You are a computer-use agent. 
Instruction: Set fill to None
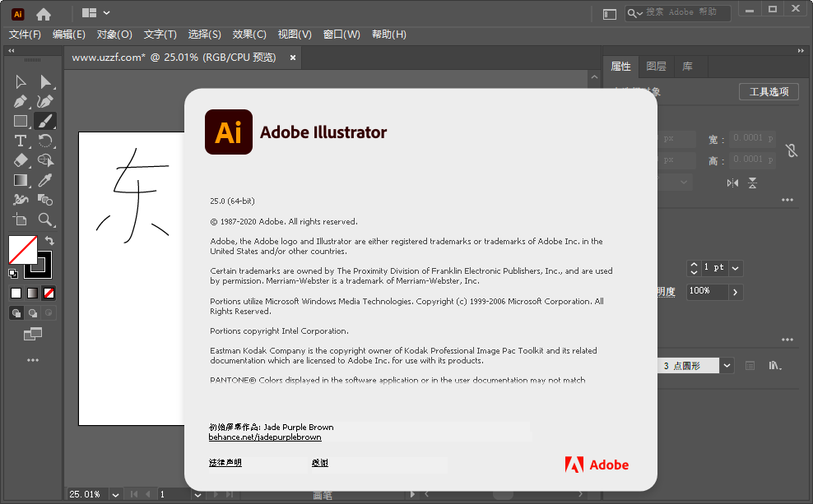[x=49, y=294]
